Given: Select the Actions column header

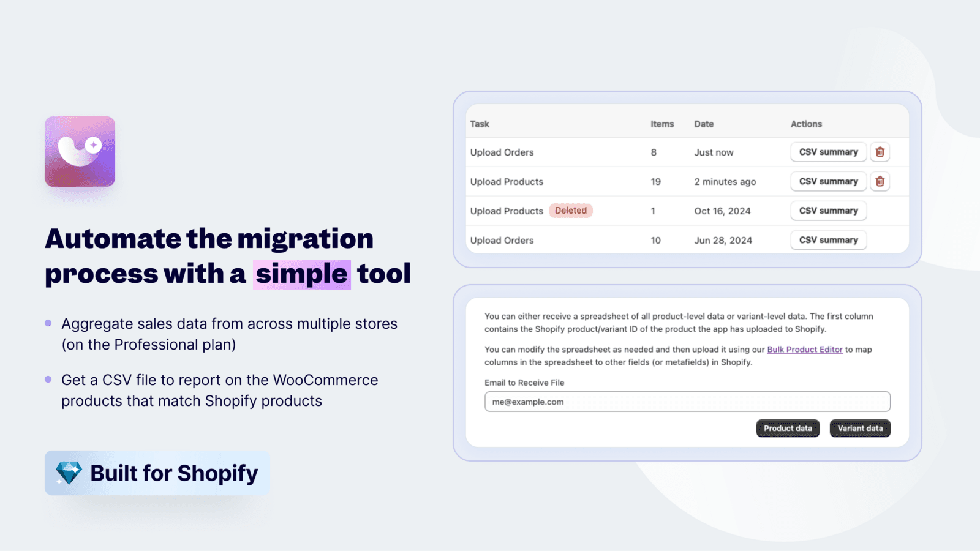Looking at the screenshot, I should click(806, 124).
